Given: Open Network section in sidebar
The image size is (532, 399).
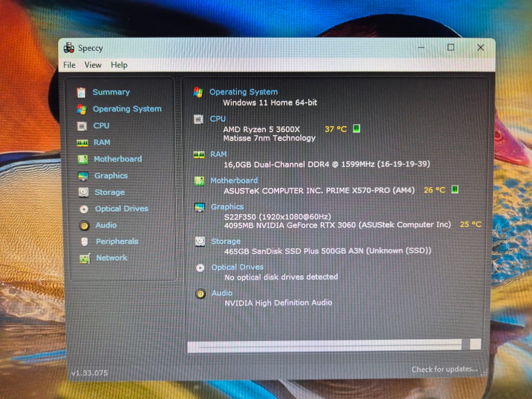Looking at the screenshot, I should click(111, 258).
